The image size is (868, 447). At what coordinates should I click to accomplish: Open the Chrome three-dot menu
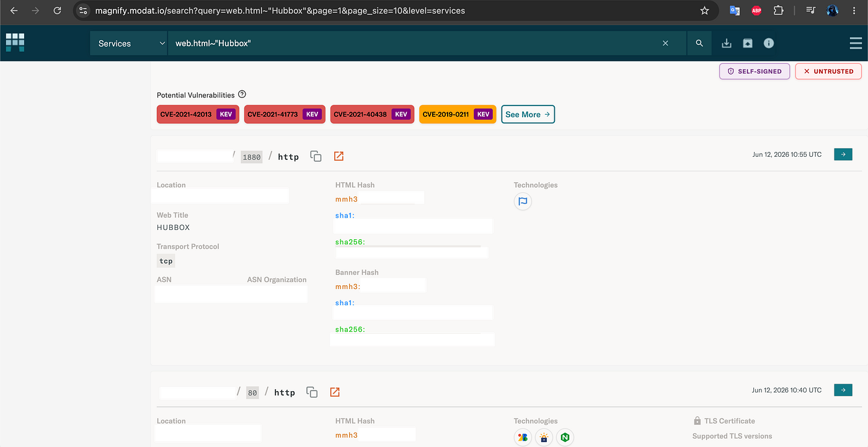pos(855,11)
